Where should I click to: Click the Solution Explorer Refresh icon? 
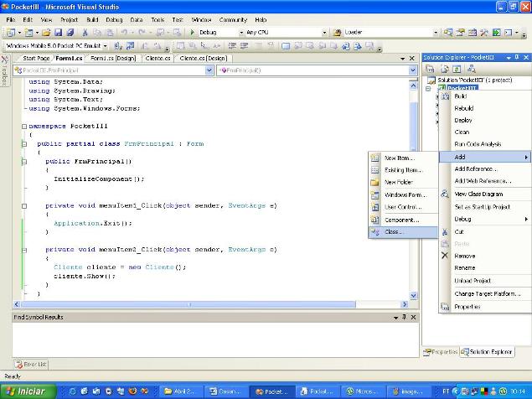click(457, 69)
